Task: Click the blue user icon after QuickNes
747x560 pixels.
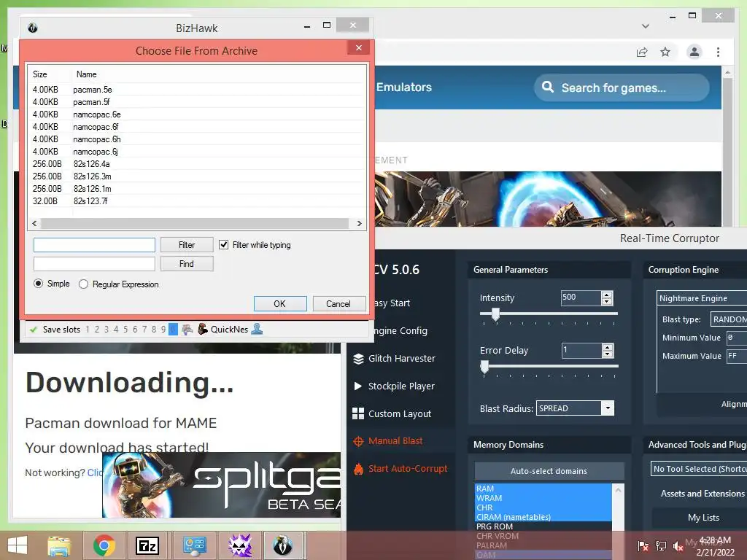Action: [x=257, y=329]
